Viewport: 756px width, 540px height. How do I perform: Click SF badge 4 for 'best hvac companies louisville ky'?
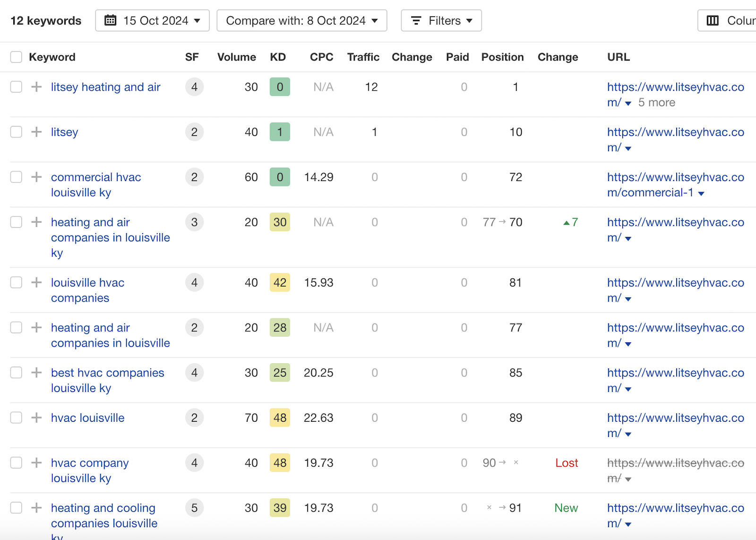point(194,373)
